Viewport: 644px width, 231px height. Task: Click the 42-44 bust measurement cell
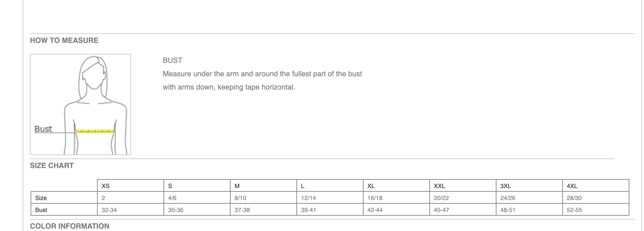point(396,210)
